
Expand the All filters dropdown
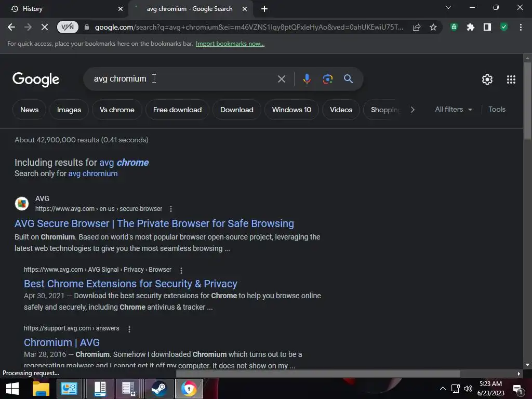coord(454,109)
